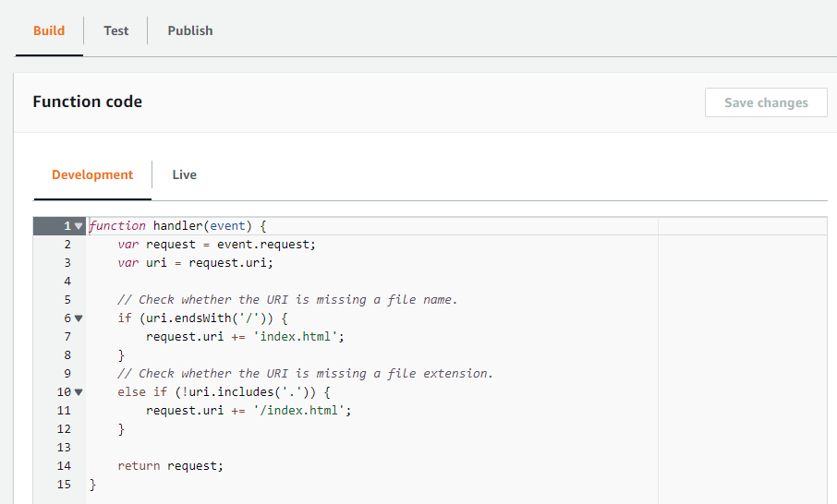Open the Test tab
Screen dimensions: 837x504
(x=115, y=31)
